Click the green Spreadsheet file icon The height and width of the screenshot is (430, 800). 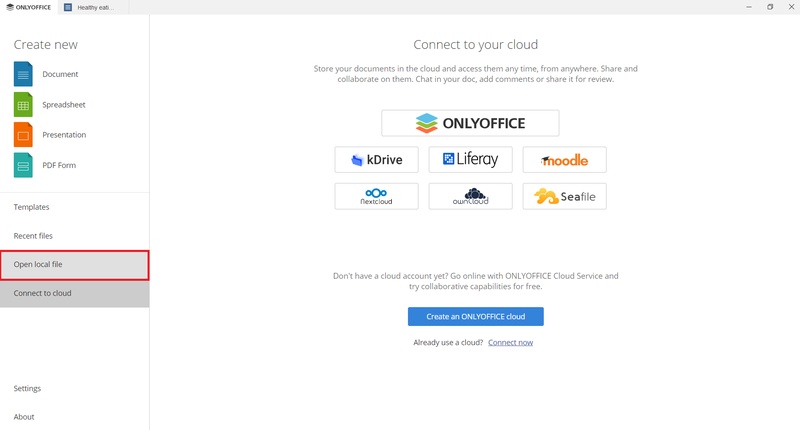23,105
